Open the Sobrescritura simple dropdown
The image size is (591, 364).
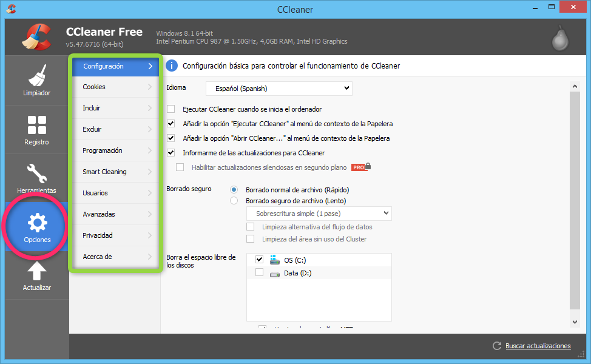point(319,214)
